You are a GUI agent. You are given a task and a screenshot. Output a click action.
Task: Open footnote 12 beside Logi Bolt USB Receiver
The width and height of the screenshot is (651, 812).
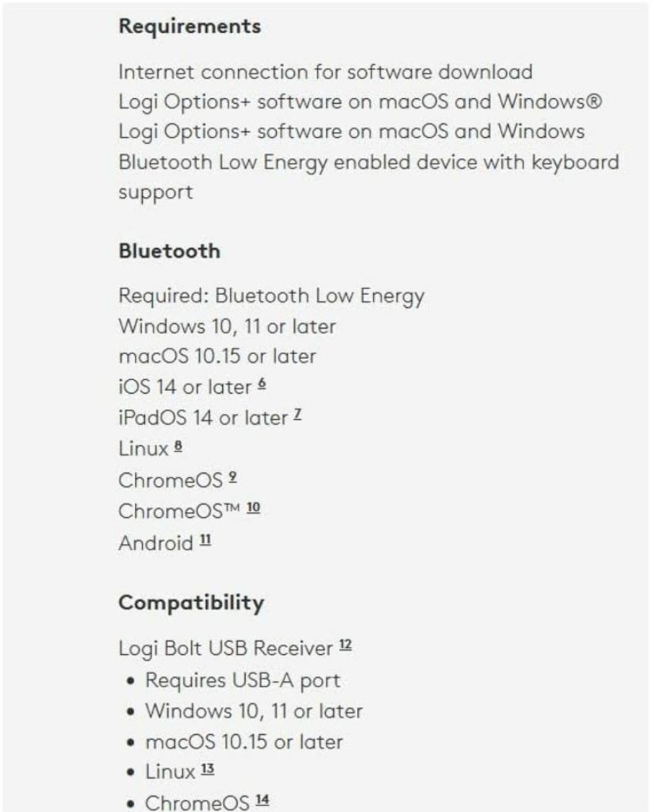[x=345, y=645]
